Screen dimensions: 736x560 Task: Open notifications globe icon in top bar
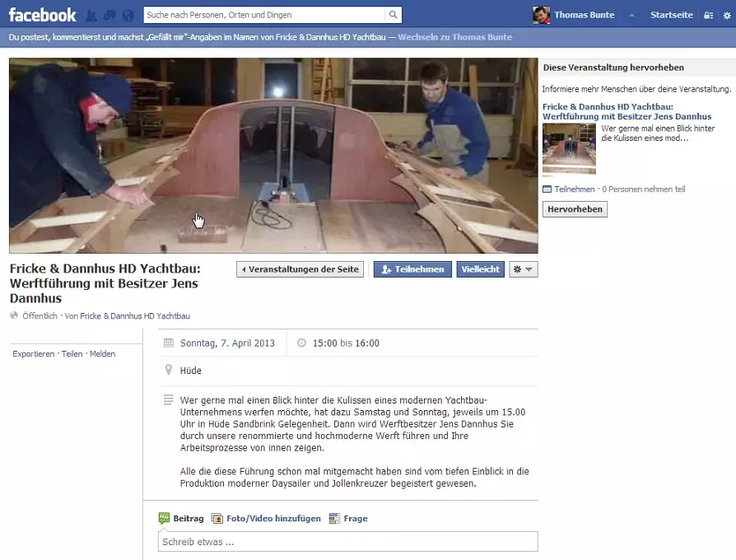click(x=128, y=16)
